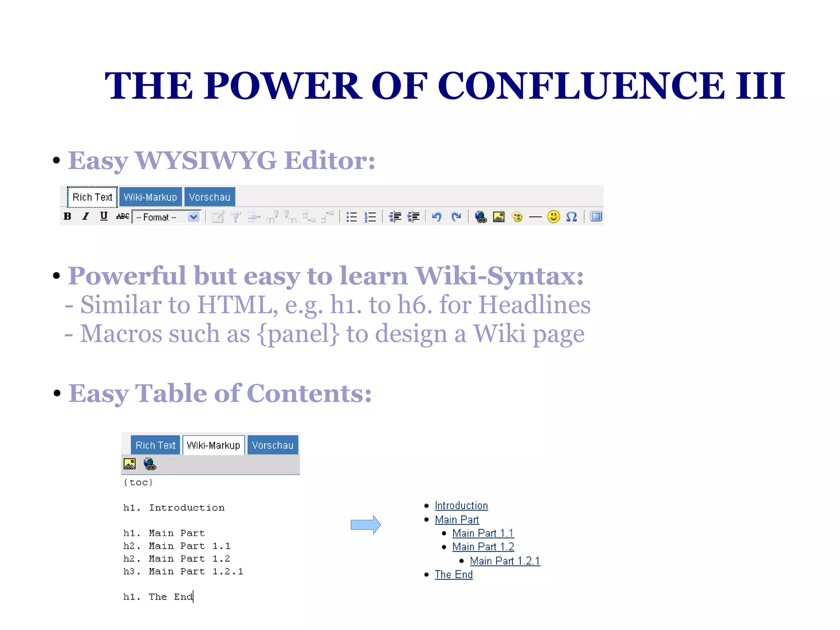
Task: Insert a numbered list
Action: pyautogui.click(x=370, y=217)
